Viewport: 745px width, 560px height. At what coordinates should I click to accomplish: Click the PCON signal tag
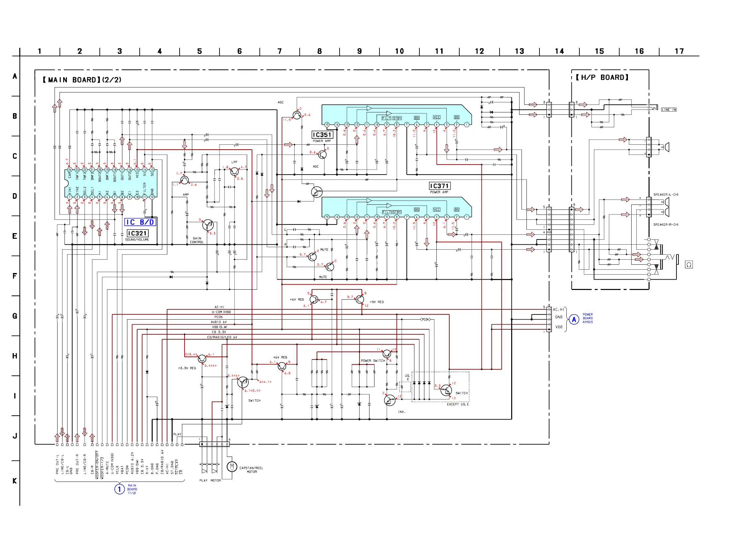[425, 319]
